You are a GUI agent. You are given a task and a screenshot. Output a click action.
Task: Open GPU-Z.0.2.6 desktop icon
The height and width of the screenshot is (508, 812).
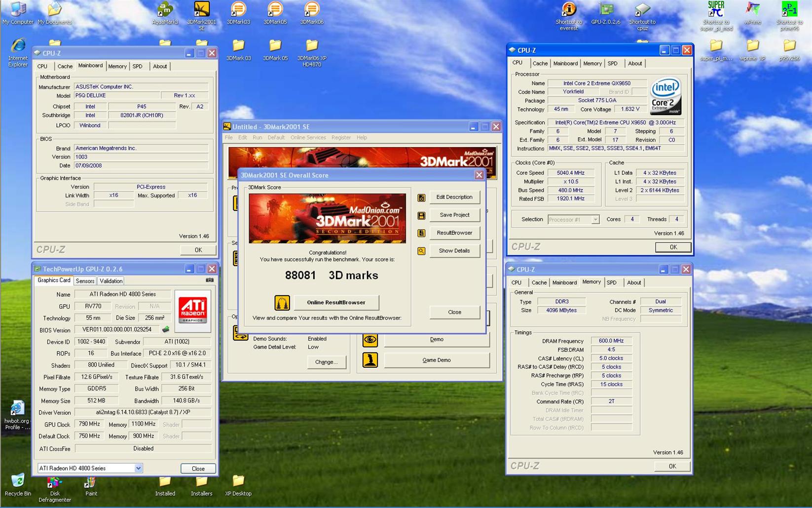coord(606,13)
